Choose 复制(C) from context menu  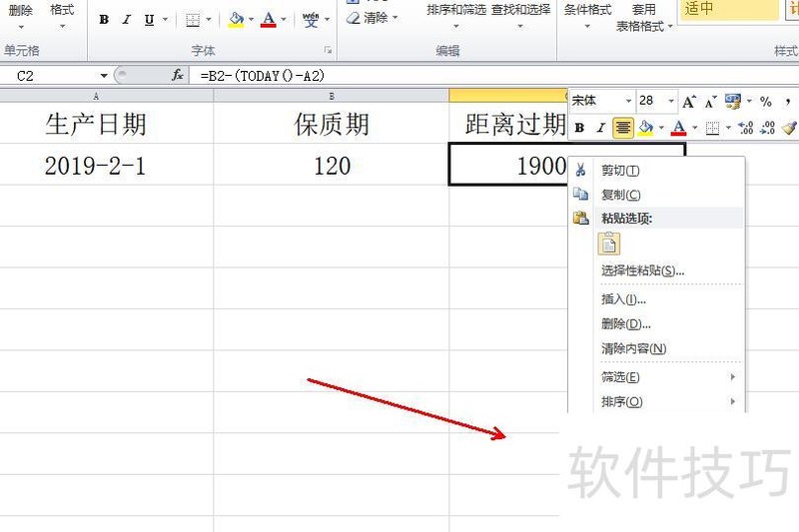pos(656,195)
